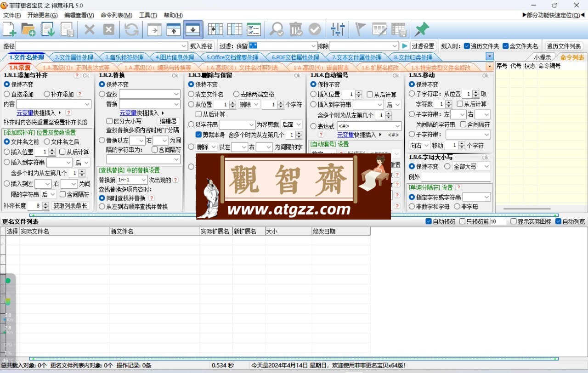Expand the 内容 content combo box
Viewport: 588px width, 373px height.
pos(87,104)
